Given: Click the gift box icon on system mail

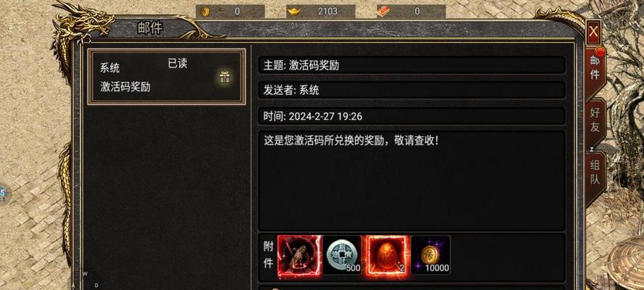Looking at the screenshot, I should point(225,77).
